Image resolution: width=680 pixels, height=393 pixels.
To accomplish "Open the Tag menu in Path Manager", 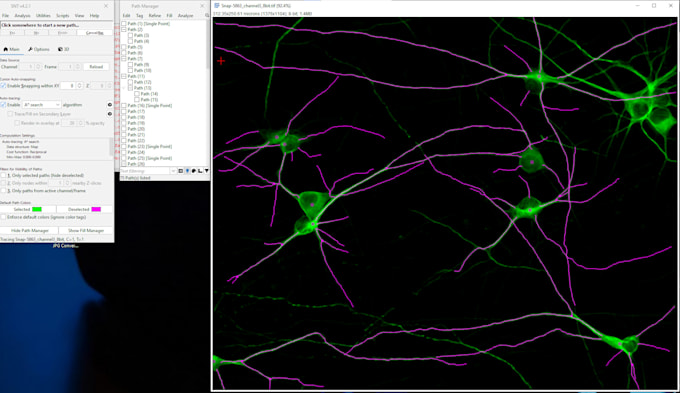I will coord(139,16).
